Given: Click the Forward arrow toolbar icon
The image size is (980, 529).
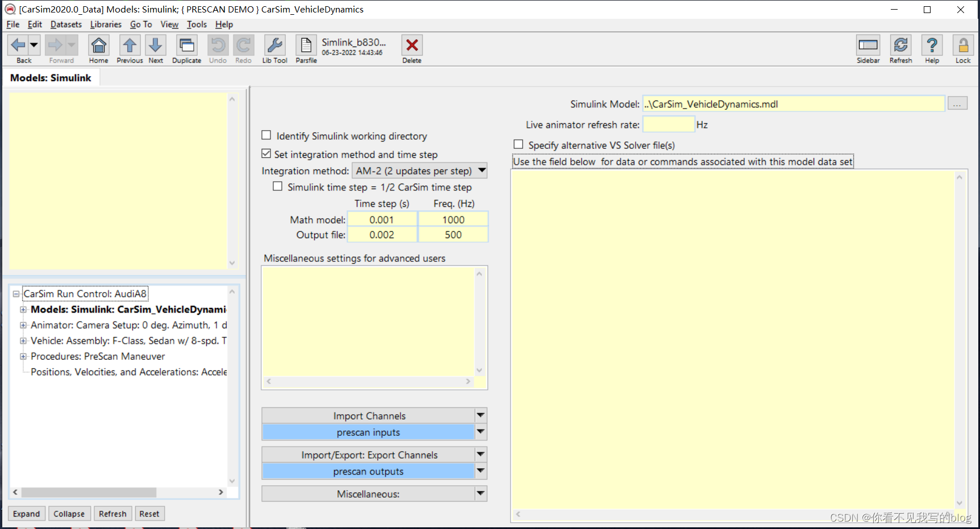Looking at the screenshot, I should pos(55,45).
